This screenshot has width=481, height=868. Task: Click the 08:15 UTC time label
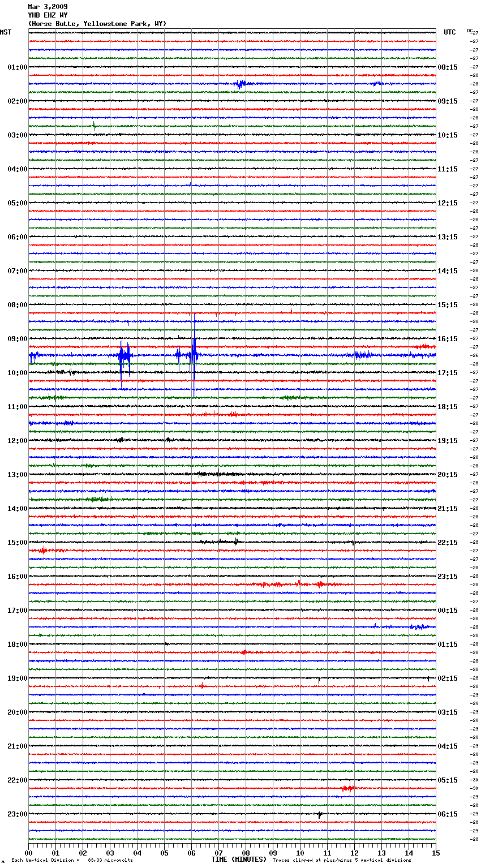pyautogui.click(x=448, y=67)
